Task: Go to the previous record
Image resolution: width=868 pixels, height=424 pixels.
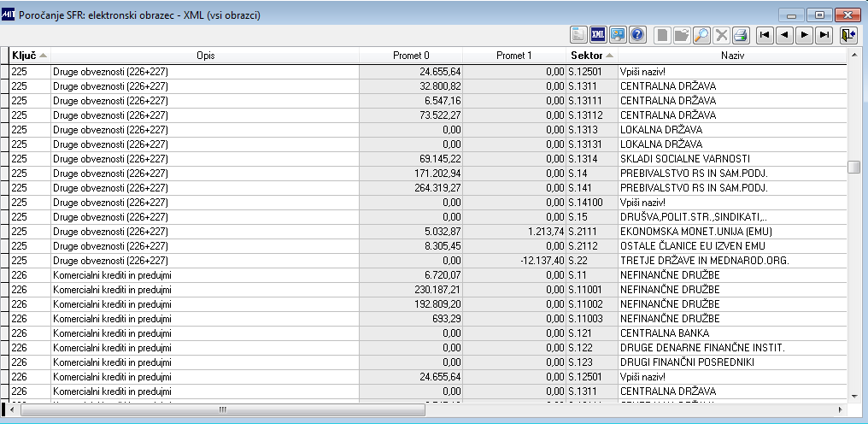Action: [x=784, y=35]
